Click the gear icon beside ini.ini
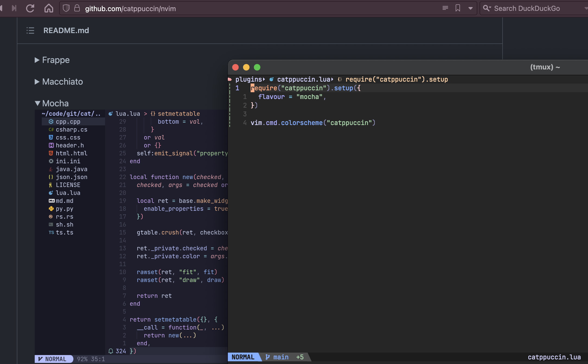The height and width of the screenshot is (364, 588). 51,161
